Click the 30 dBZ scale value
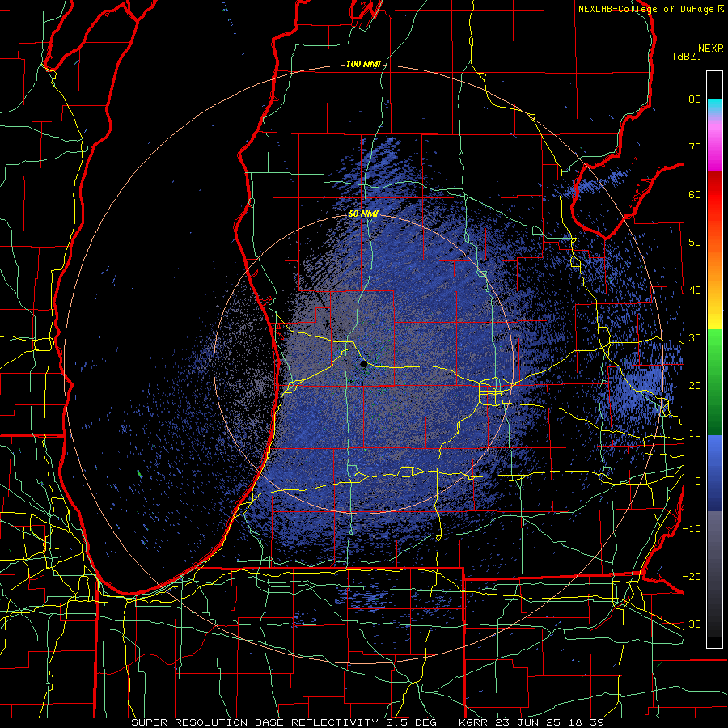 (695, 338)
